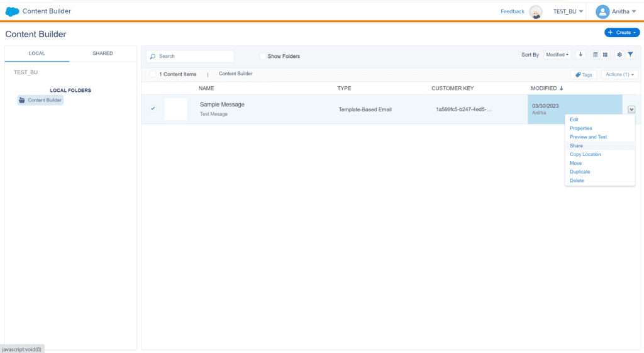Screen dimensions: 644x353
Task: Toggle the Show Folders checkbox
Action: coord(263,56)
